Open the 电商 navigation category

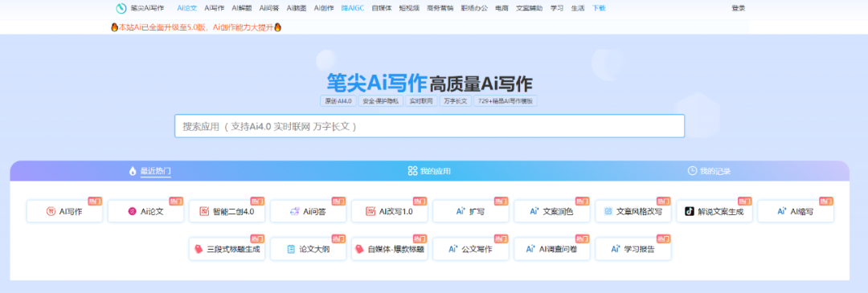pos(502,8)
